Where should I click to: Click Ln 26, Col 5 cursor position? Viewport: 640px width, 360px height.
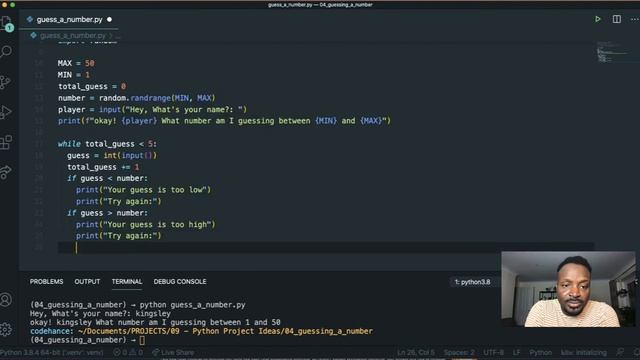click(416, 352)
